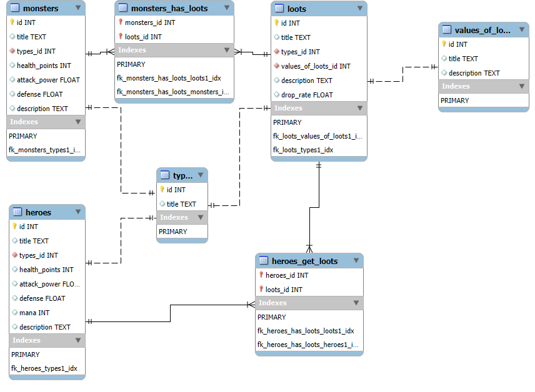Collapse Indexes section in monsters_has_loots table
Screen dimensions: 535x392
coord(226,50)
